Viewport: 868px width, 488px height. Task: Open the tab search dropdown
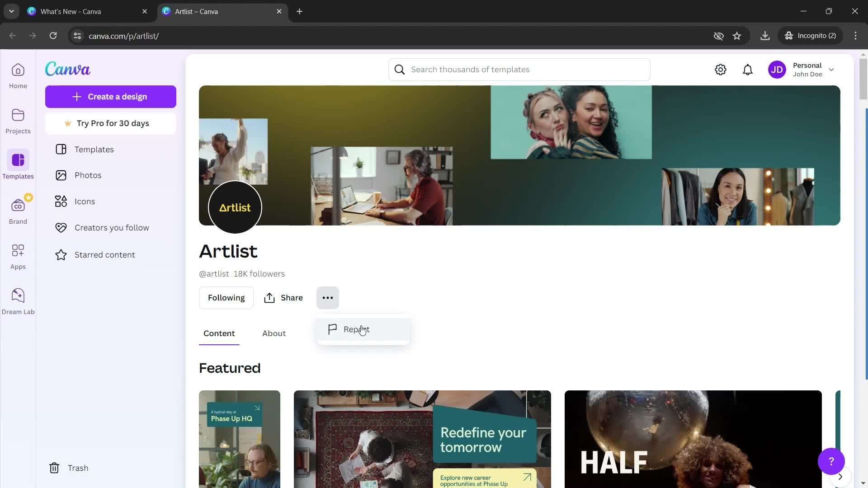tap(11, 11)
